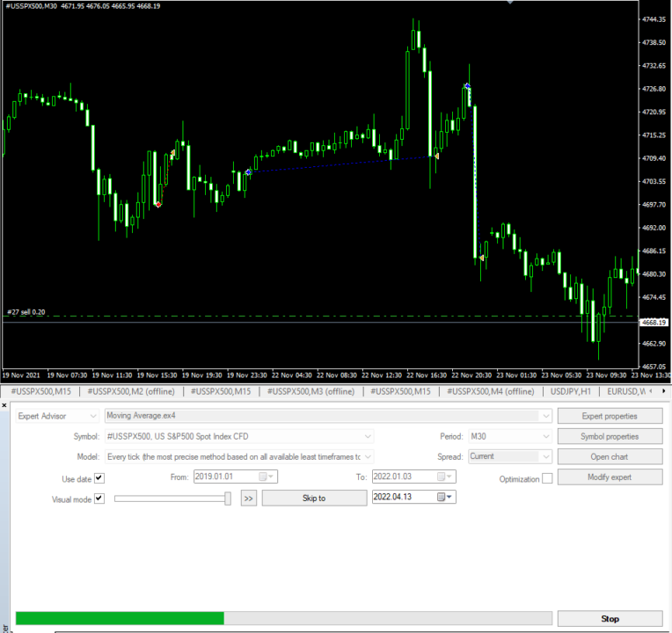Toggle the Visual mode checkbox
This screenshot has height=633, width=672.
click(99, 498)
